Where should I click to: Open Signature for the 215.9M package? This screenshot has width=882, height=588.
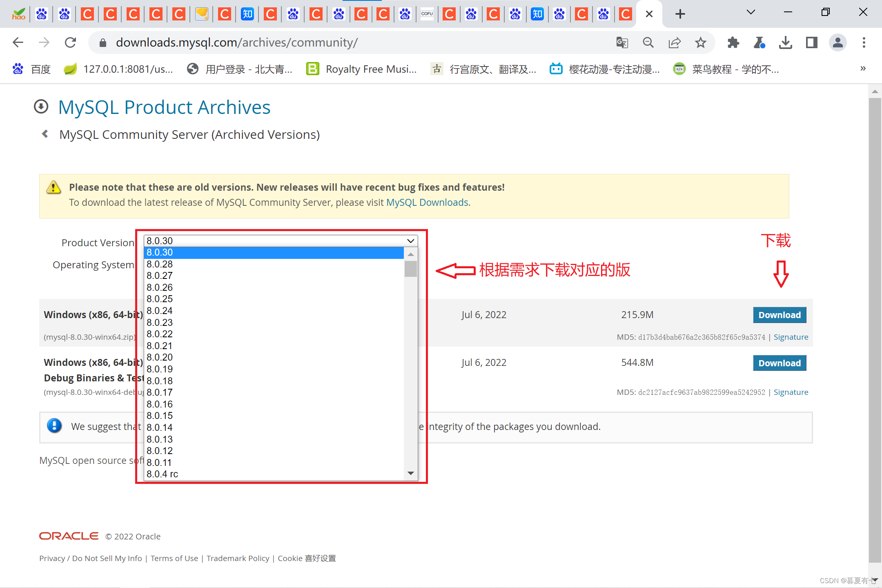click(791, 337)
